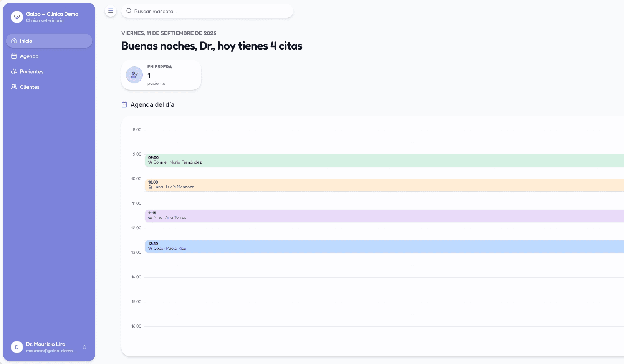The image size is (624, 364).
Task: Open the 10:00 Luna Lucía Mendoza appointment
Action: click(x=384, y=185)
